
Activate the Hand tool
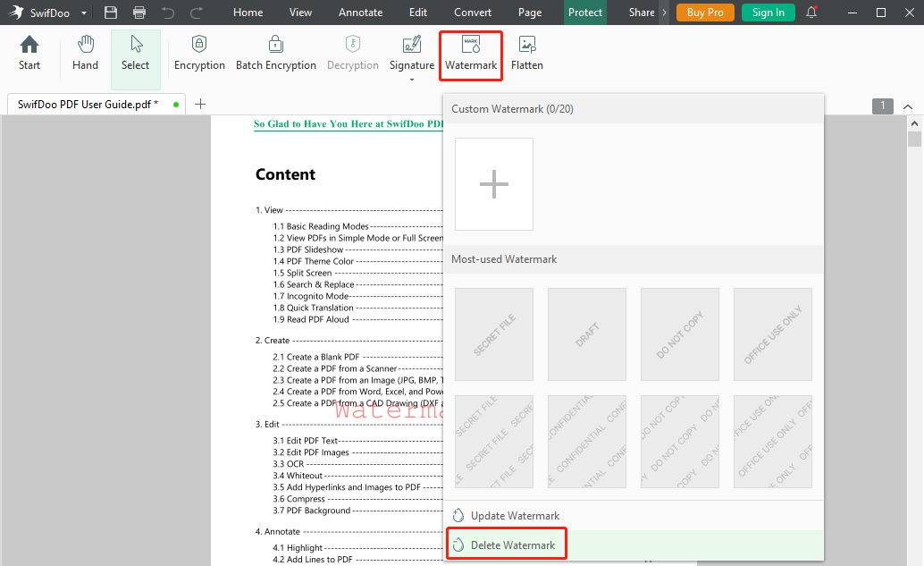[86, 53]
